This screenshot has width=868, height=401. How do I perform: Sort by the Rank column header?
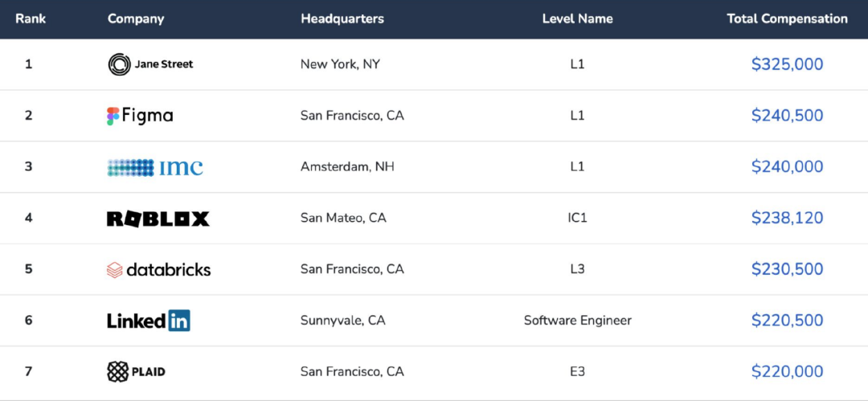click(31, 18)
